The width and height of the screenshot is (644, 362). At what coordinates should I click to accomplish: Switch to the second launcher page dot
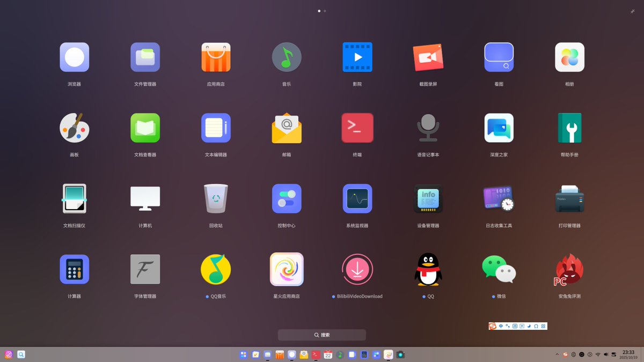coord(325,11)
